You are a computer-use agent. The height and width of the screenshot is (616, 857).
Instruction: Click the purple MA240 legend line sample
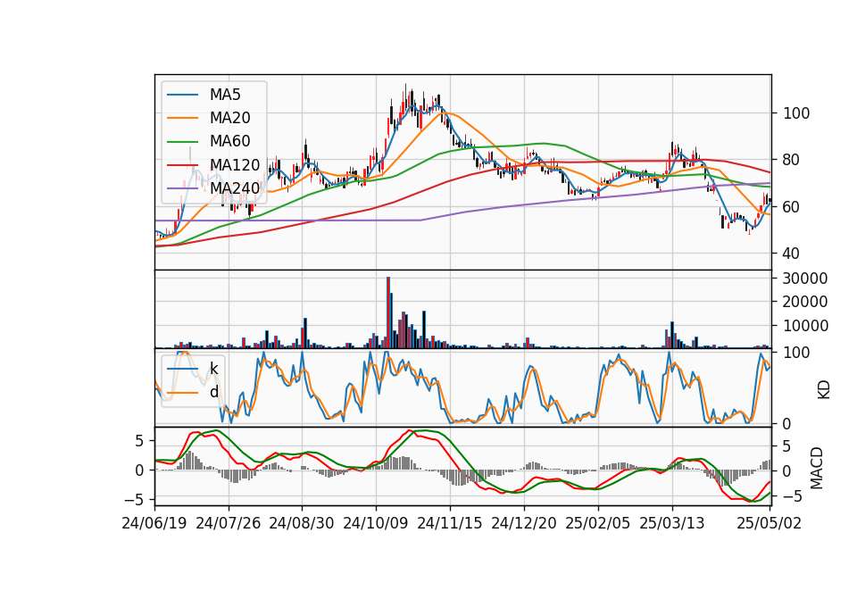tap(182, 188)
